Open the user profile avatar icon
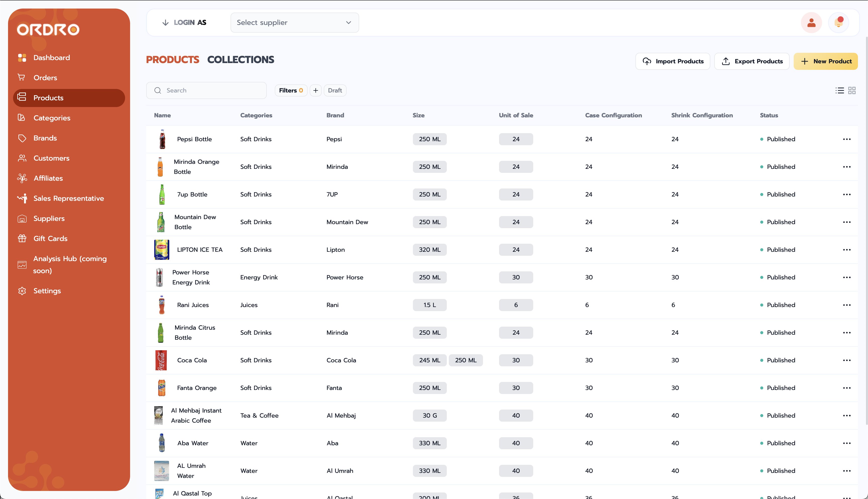This screenshot has height=499, width=868. point(811,23)
